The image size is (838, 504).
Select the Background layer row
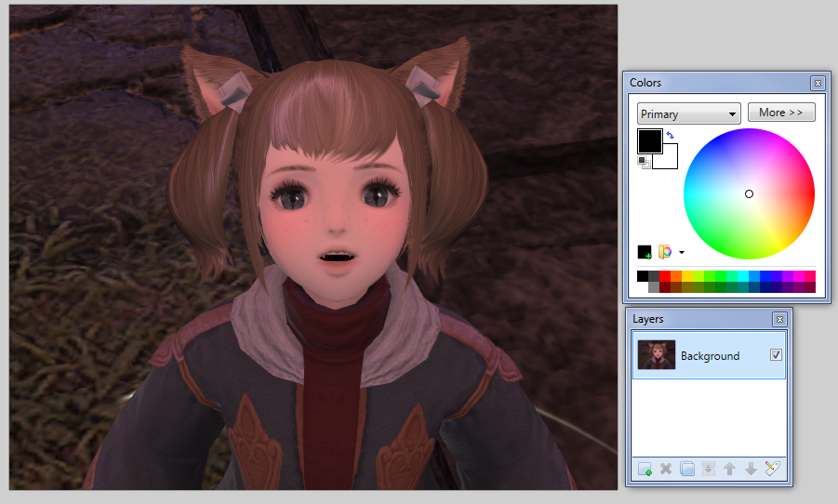pos(710,355)
